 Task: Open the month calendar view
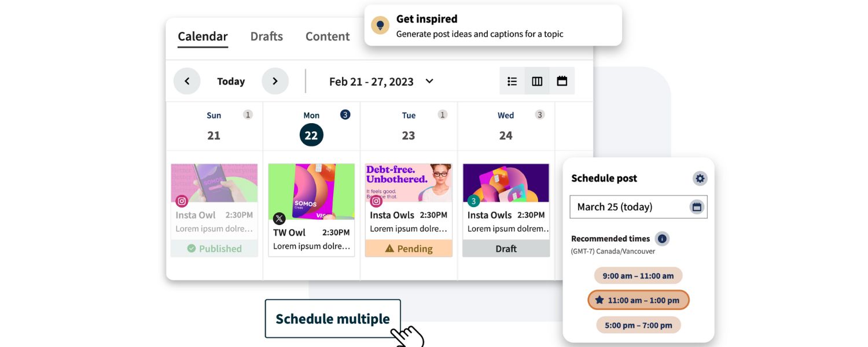pos(562,81)
